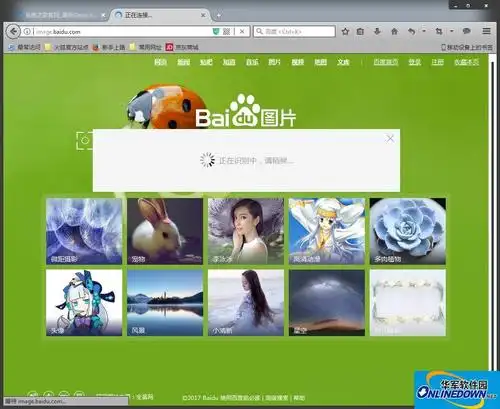Image resolution: width=500 pixels, height=409 pixels.
Task: Open the 百度首页 link
Action: tap(386, 62)
